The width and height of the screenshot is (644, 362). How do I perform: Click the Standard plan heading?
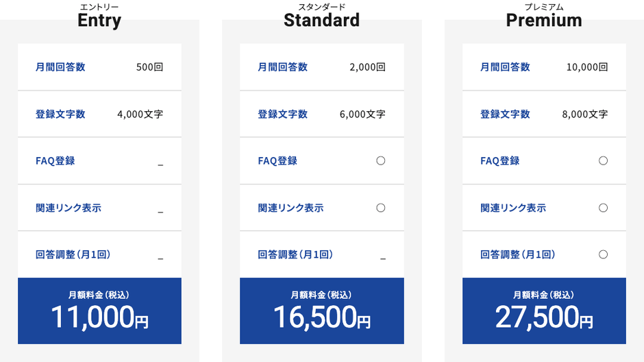point(321,20)
